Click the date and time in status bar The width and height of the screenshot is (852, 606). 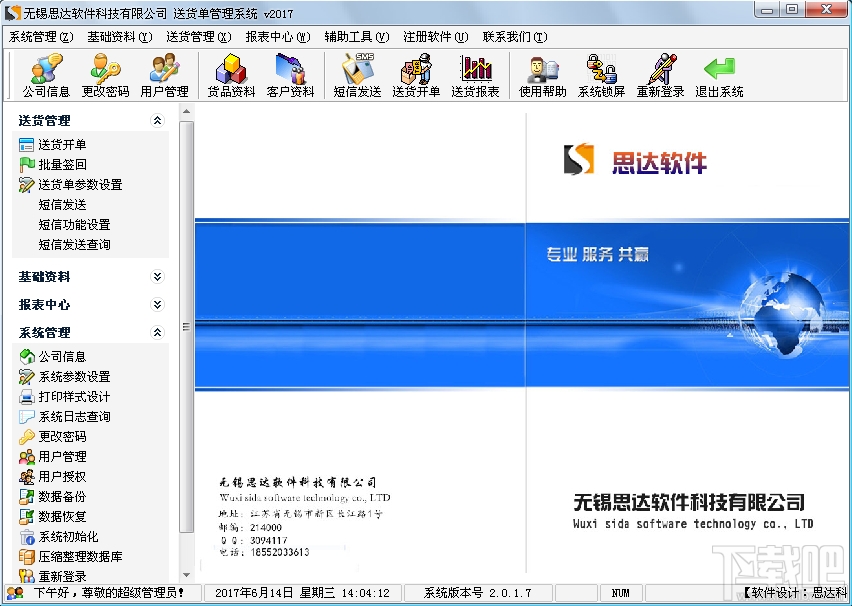pyautogui.click(x=303, y=592)
